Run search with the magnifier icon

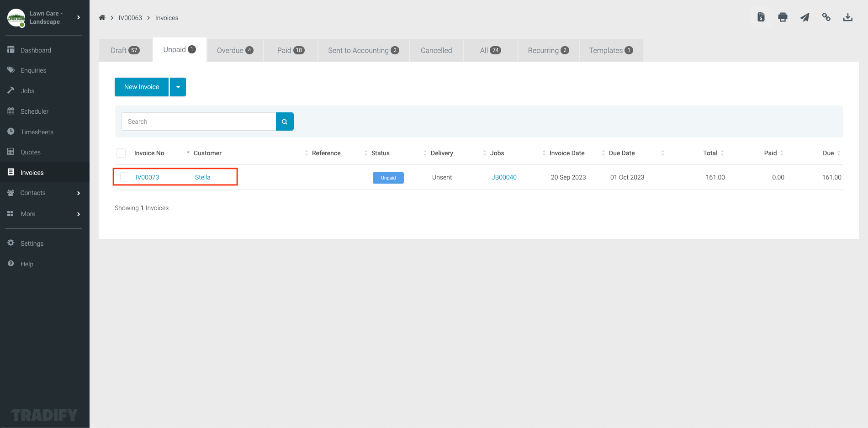coord(284,122)
